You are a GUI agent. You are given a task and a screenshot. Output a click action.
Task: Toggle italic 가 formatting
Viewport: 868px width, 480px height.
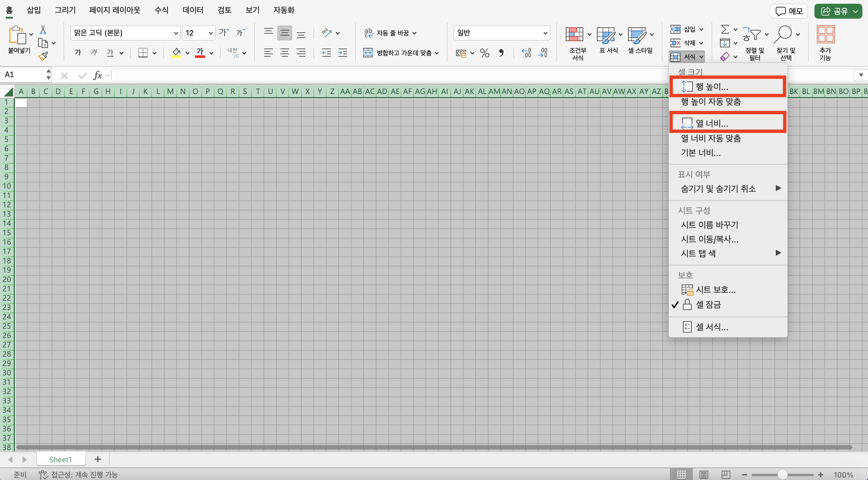pos(94,53)
